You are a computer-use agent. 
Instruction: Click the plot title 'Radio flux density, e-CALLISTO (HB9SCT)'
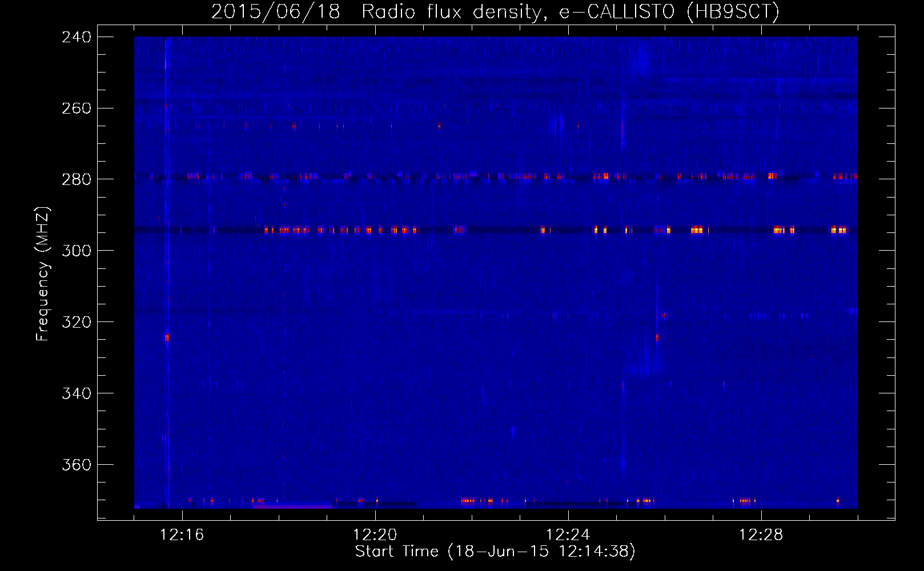click(x=571, y=11)
